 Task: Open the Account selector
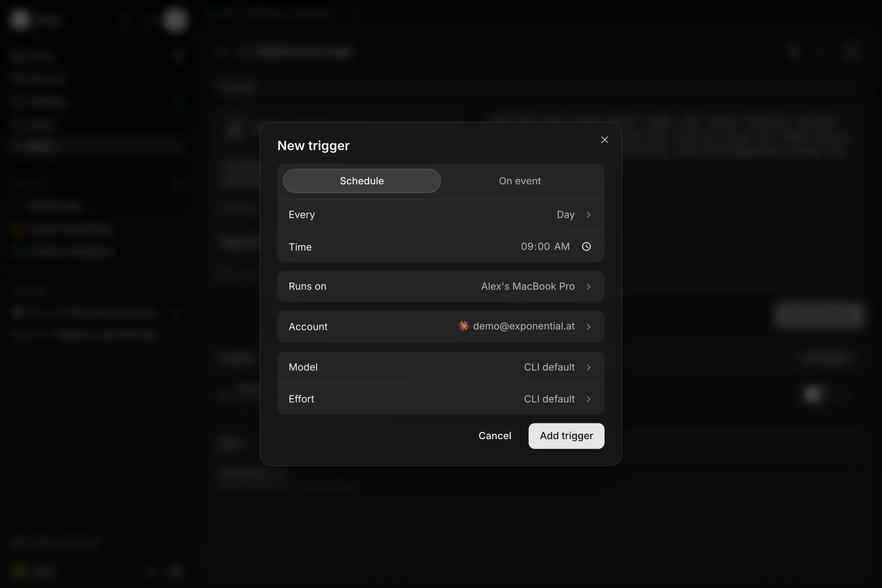[441, 326]
